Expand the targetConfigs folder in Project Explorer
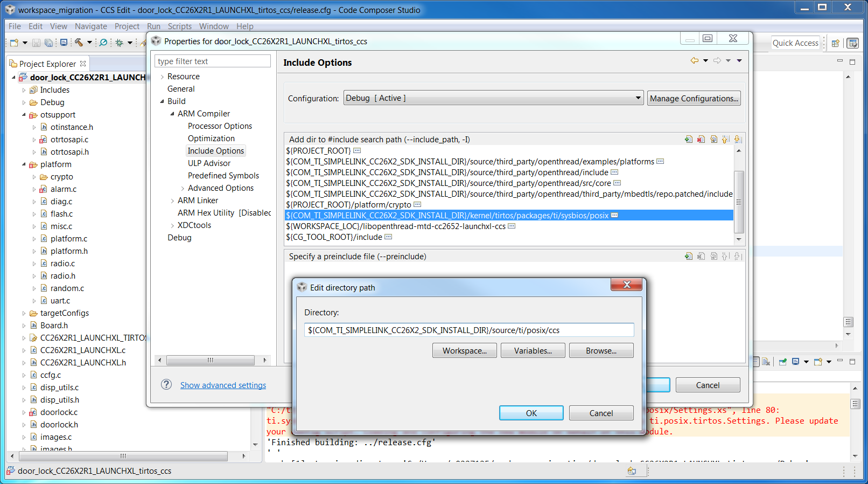This screenshot has width=868, height=484. (24, 313)
